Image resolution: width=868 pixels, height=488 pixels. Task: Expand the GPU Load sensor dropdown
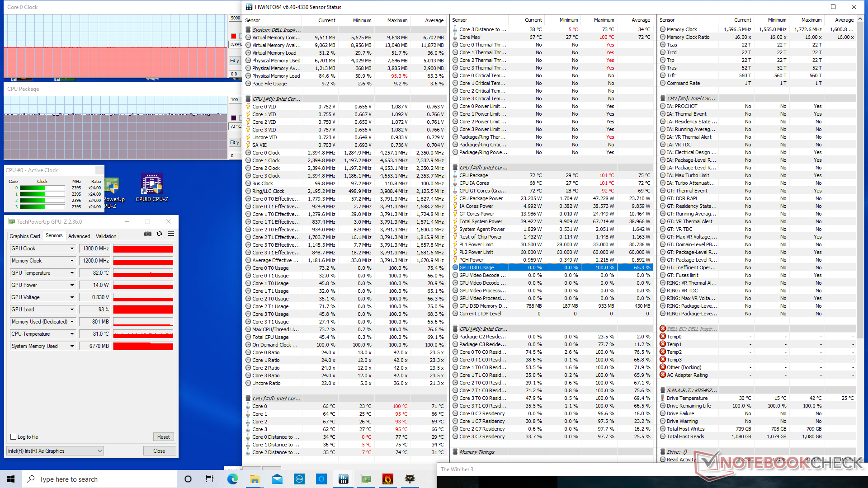click(x=72, y=310)
